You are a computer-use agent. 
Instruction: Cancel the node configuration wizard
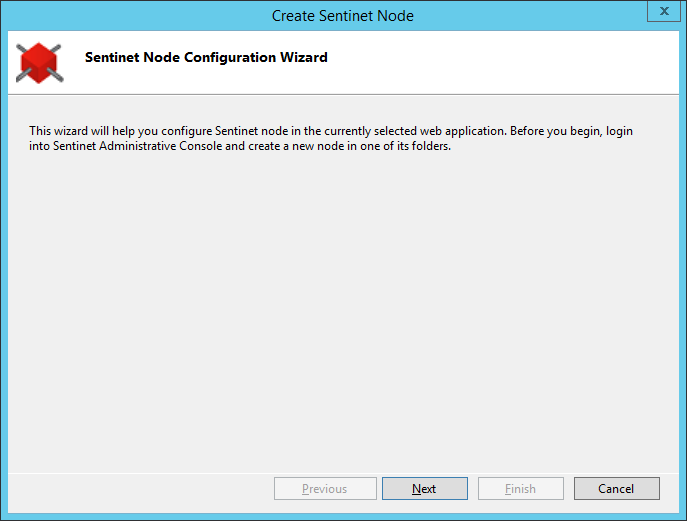pyautogui.click(x=616, y=489)
